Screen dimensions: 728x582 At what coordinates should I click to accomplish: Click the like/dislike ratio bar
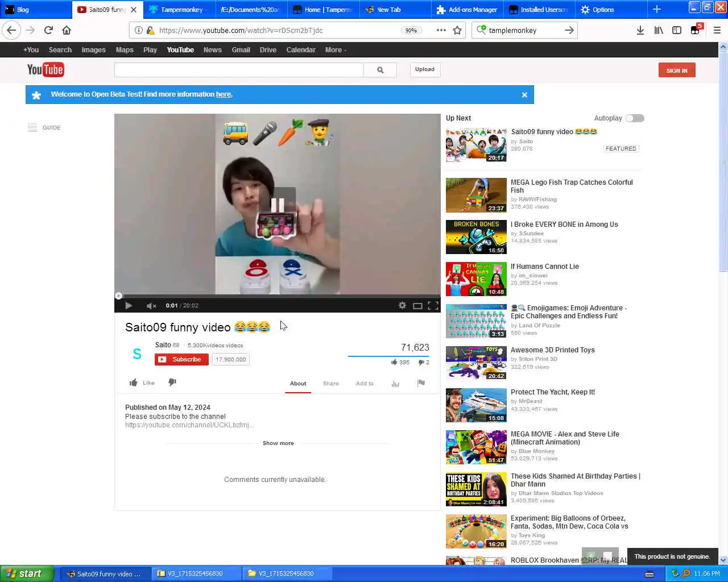[388, 356]
